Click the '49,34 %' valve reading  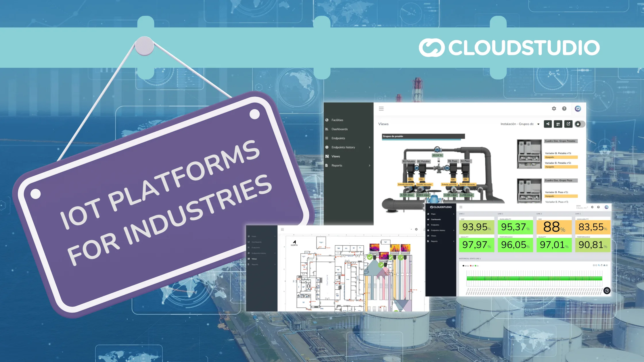click(x=437, y=155)
